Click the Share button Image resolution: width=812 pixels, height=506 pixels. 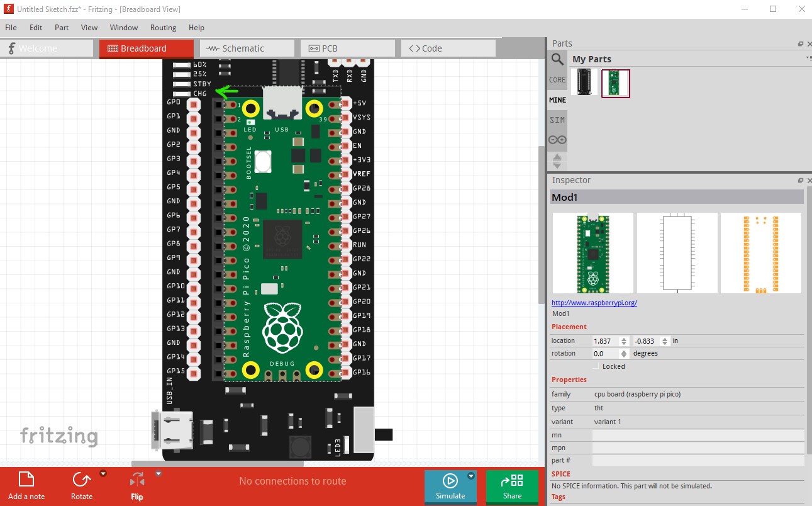tap(512, 486)
